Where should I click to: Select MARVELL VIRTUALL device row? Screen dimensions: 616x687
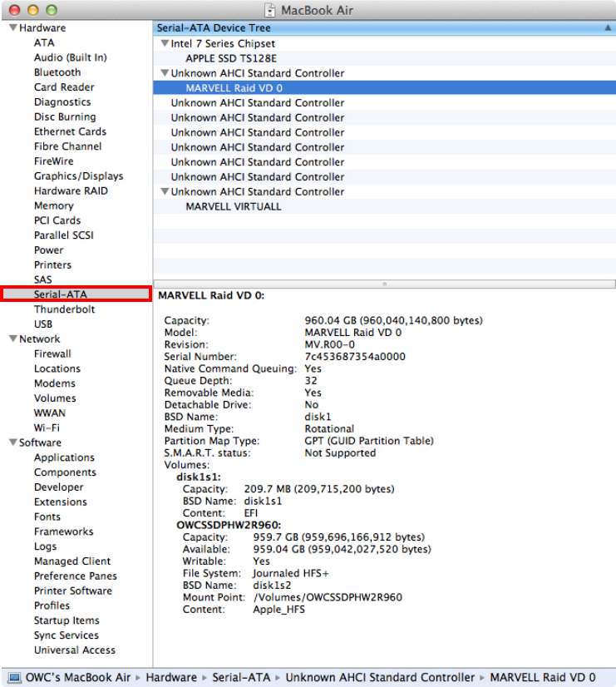coord(384,206)
